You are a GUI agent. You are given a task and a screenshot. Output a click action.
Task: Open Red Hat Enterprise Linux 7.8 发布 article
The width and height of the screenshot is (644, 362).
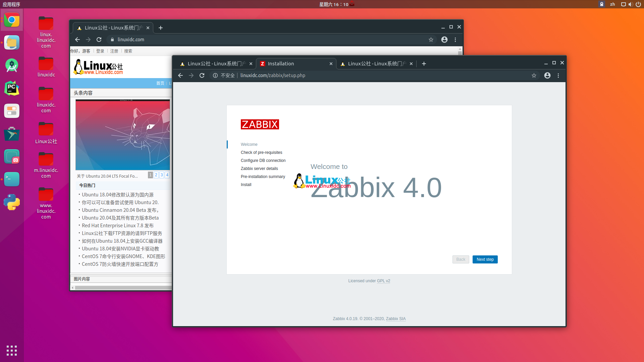118,226
